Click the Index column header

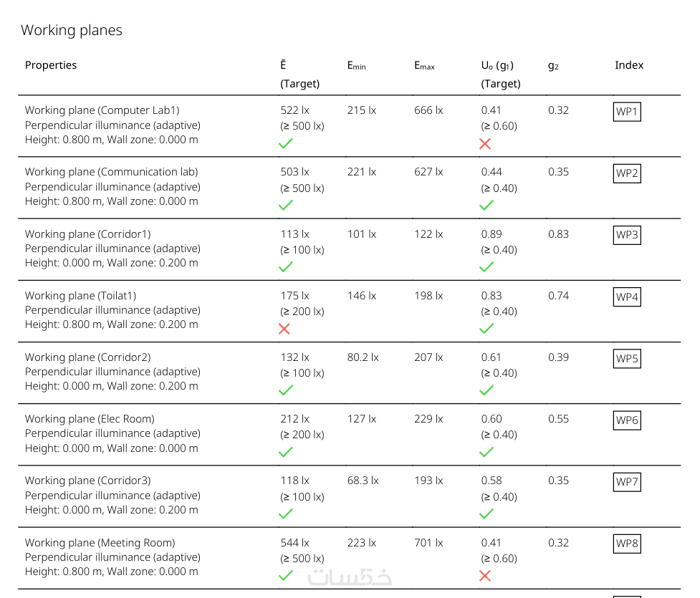[x=629, y=65]
